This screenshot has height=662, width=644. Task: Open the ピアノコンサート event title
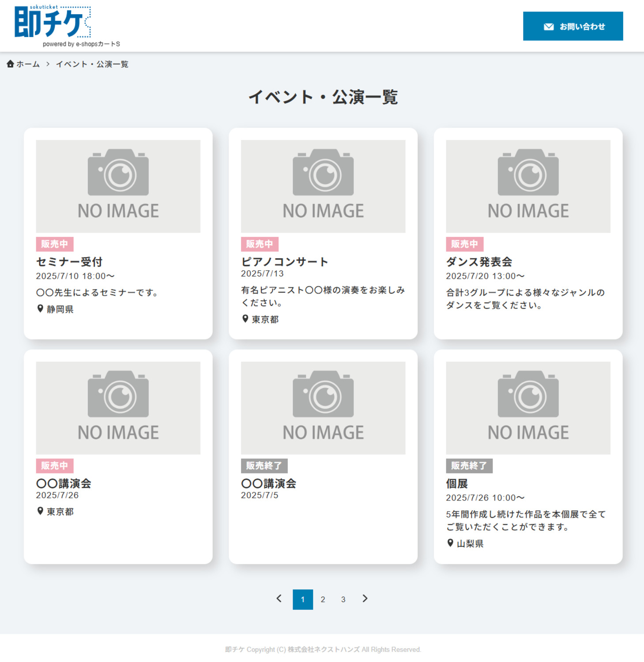click(x=285, y=262)
